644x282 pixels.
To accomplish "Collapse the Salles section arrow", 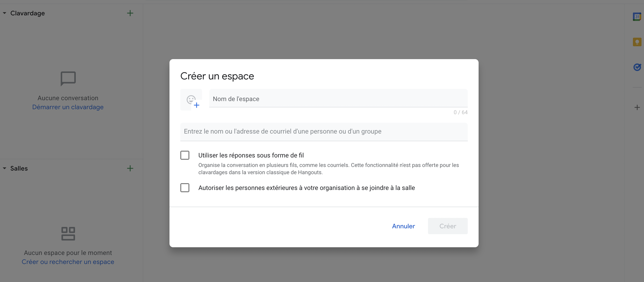I will point(5,169).
